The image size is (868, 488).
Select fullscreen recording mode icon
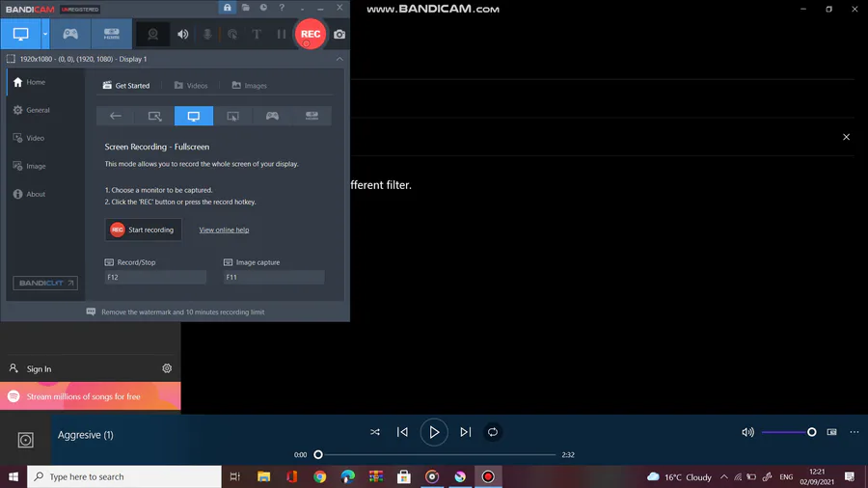[194, 116]
